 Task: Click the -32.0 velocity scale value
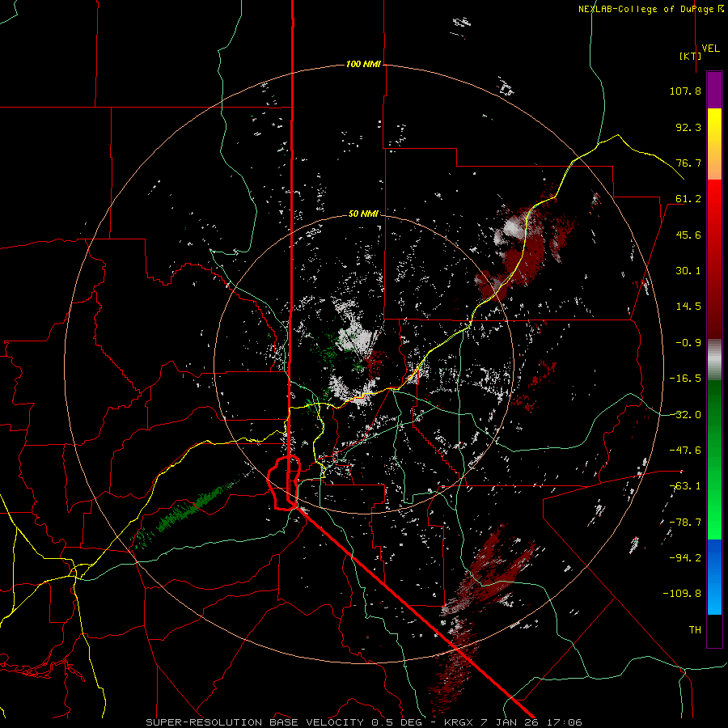coord(685,415)
